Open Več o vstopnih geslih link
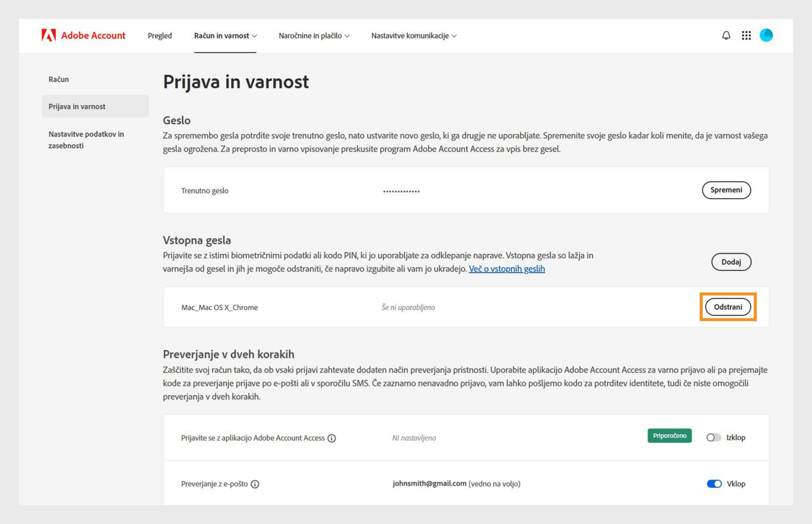 tap(507, 269)
